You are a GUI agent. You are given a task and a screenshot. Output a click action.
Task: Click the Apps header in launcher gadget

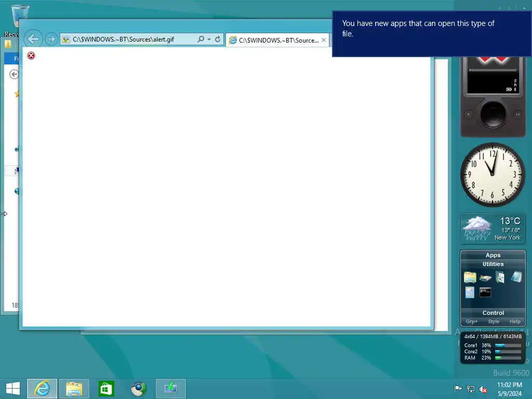click(493, 255)
